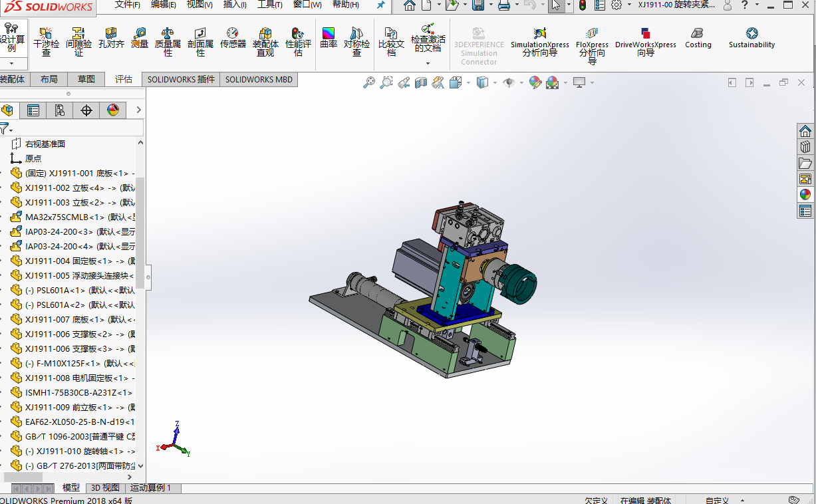
Task: Switch to the 3D 视图 bottom tab
Action: pyautogui.click(x=105, y=487)
